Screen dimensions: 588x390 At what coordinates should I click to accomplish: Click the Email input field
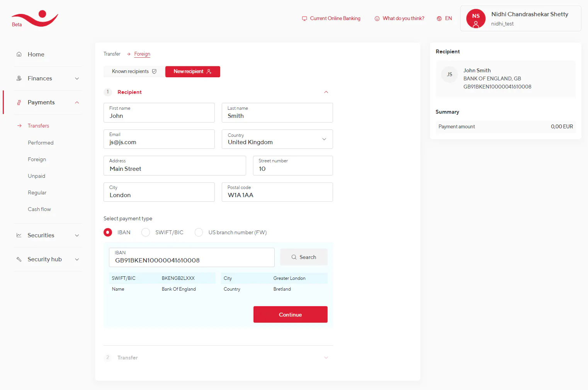(x=159, y=139)
